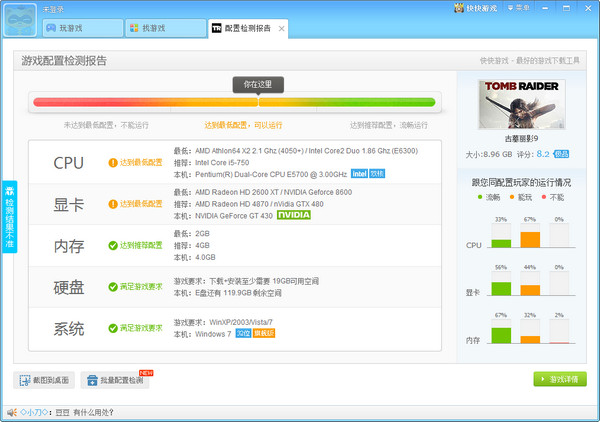The width and height of the screenshot is (600, 422).
Task: Click the 旗舰版 orange badge
Action: [x=264, y=333]
